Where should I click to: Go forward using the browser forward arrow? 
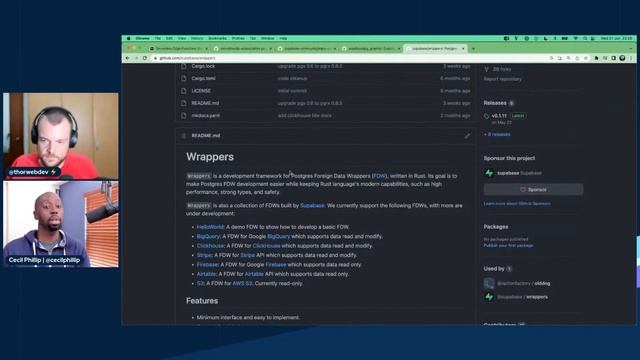[136, 58]
